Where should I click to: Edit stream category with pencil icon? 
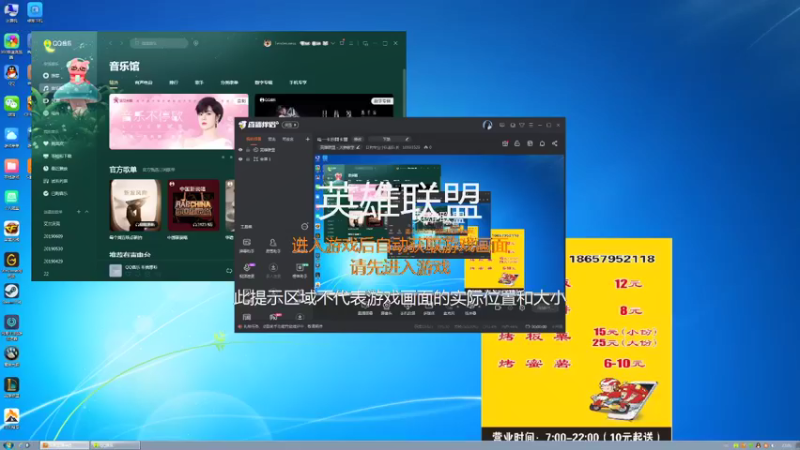tap(358, 147)
